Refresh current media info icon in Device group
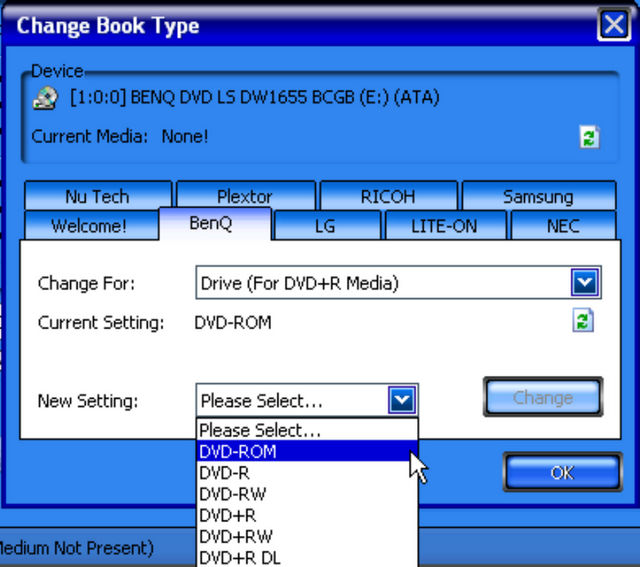640x567 pixels. coord(589,137)
